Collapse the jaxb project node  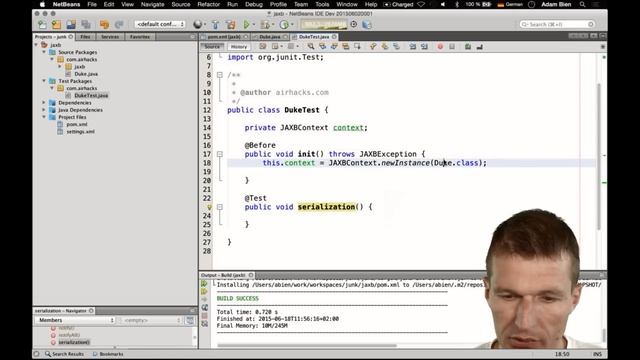pos(36,45)
